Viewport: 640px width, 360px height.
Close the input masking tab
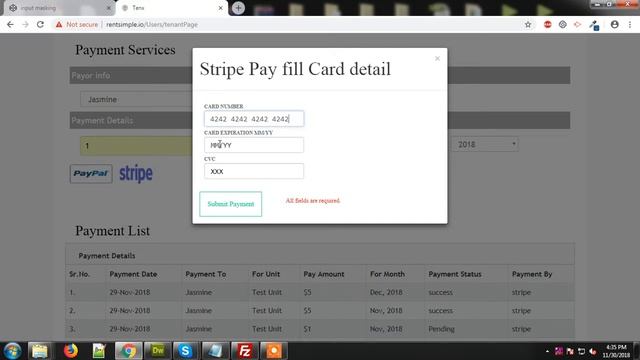click(x=109, y=8)
